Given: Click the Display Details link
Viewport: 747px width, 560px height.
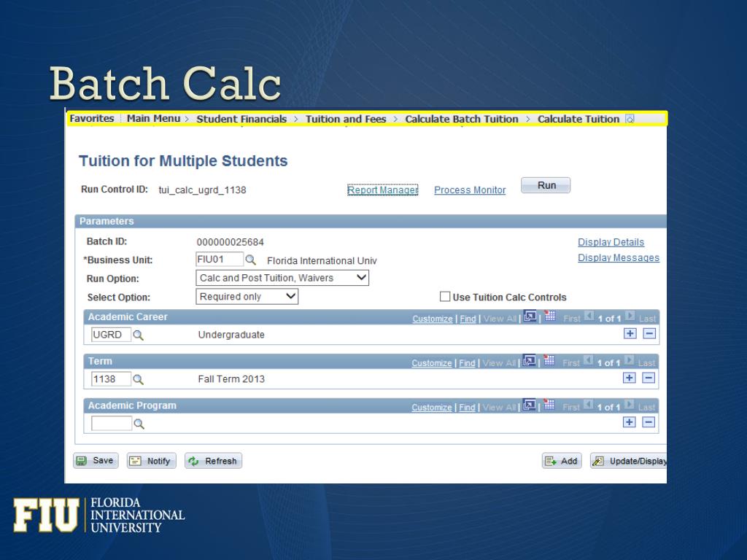Looking at the screenshot, I should pyautogui.click(x=611, y=242).
